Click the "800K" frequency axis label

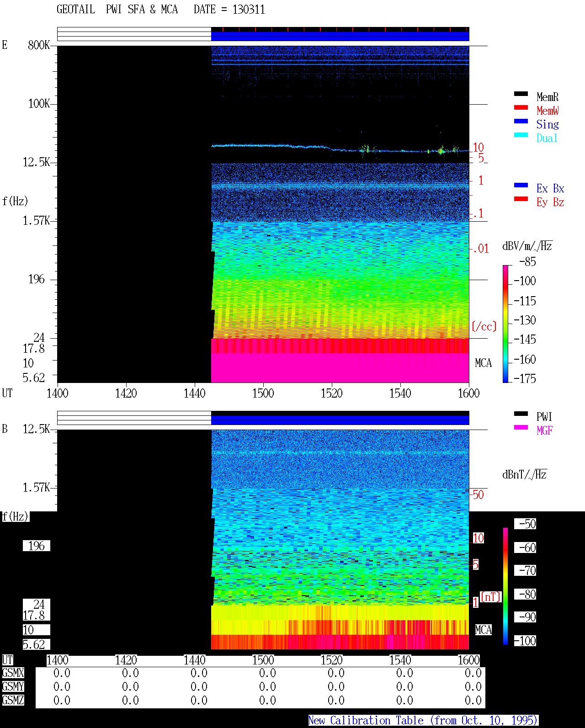[x=39, y=45]
